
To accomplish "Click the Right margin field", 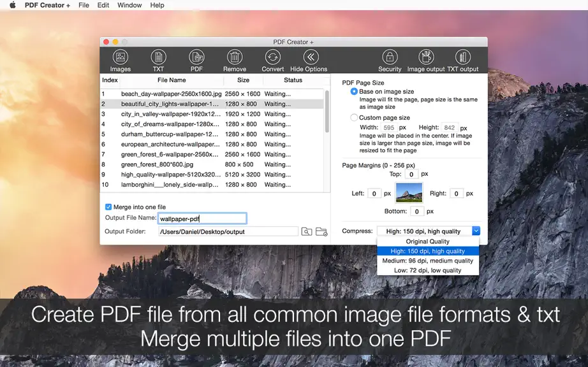I will (456, 194).
